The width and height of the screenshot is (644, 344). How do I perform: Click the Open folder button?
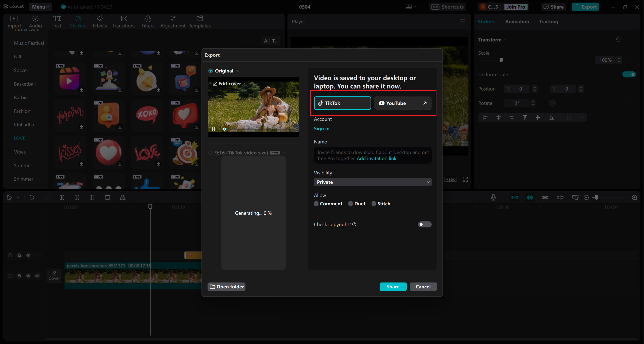click(x=226, y=287)
